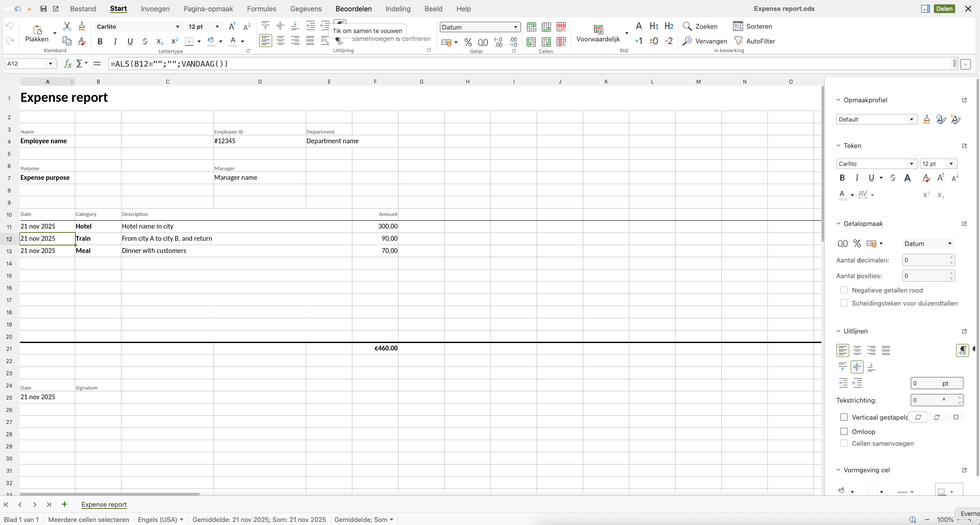This screenshot has height=525, width=980.
Task: Click the formula input field
Action: (x=523, y=64)
